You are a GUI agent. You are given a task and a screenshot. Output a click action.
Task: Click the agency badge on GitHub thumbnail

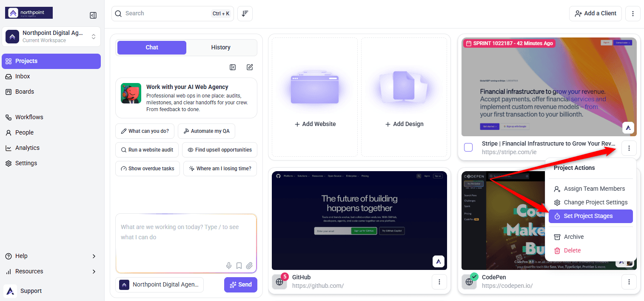tap(439, 261)
